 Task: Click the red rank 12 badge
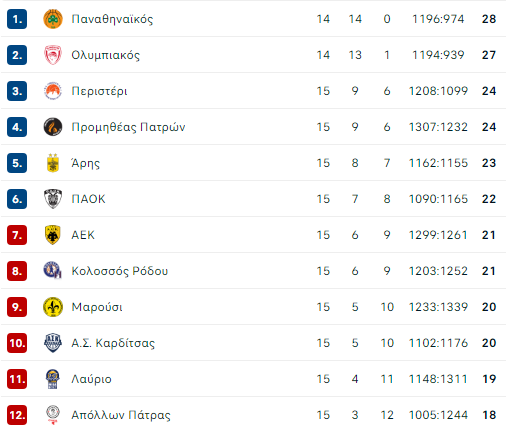pyautogui.click(x=17, y=415)
